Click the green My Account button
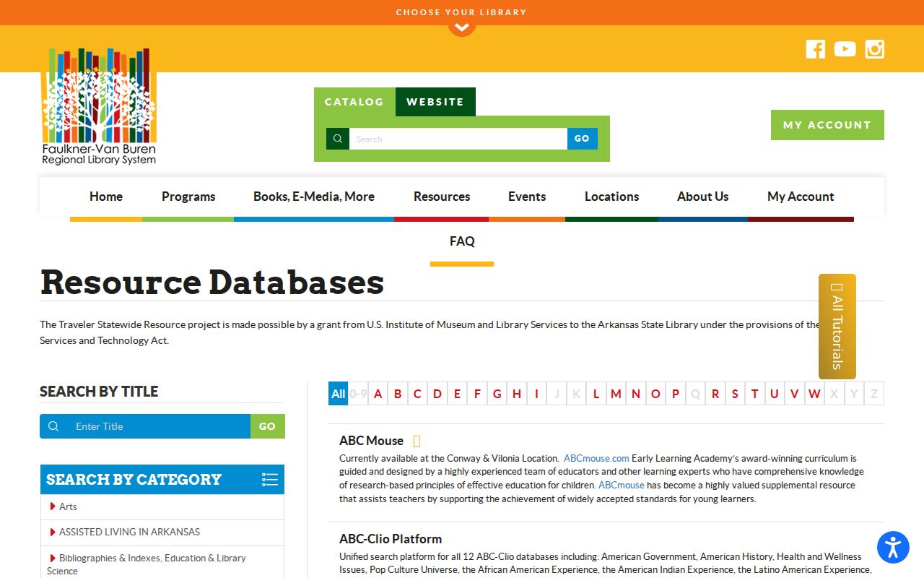This screenshot has width=924, height=578. click(827, 125)
